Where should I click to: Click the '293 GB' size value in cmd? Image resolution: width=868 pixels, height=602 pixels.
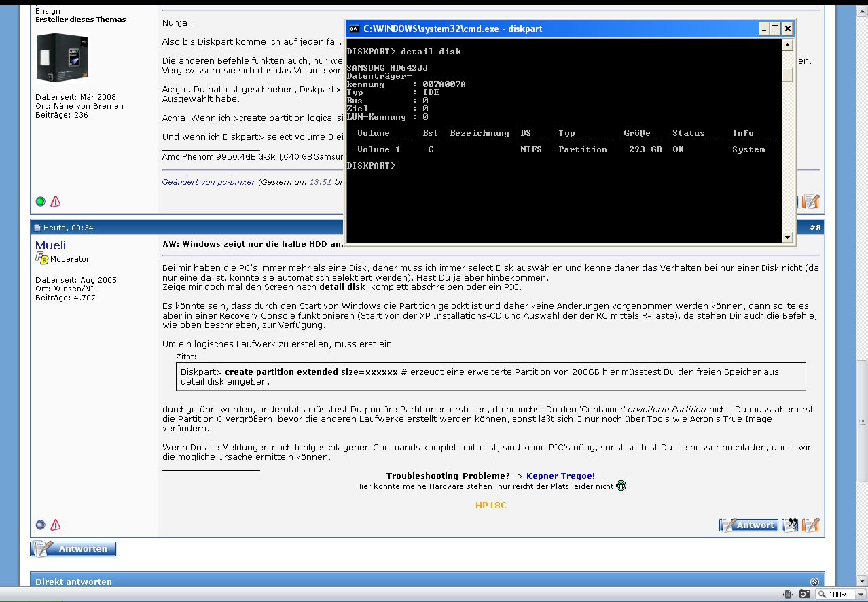(x=645, y=149)
